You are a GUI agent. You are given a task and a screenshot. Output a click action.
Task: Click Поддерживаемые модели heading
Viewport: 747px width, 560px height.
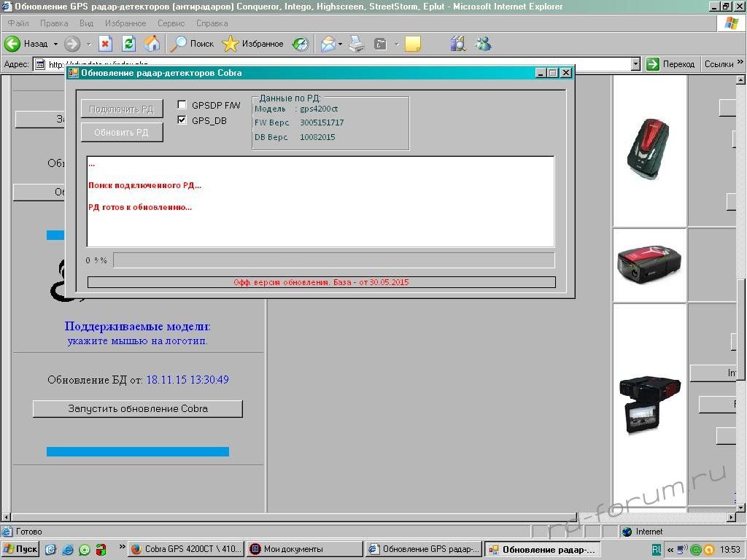[x=138, y=326]
